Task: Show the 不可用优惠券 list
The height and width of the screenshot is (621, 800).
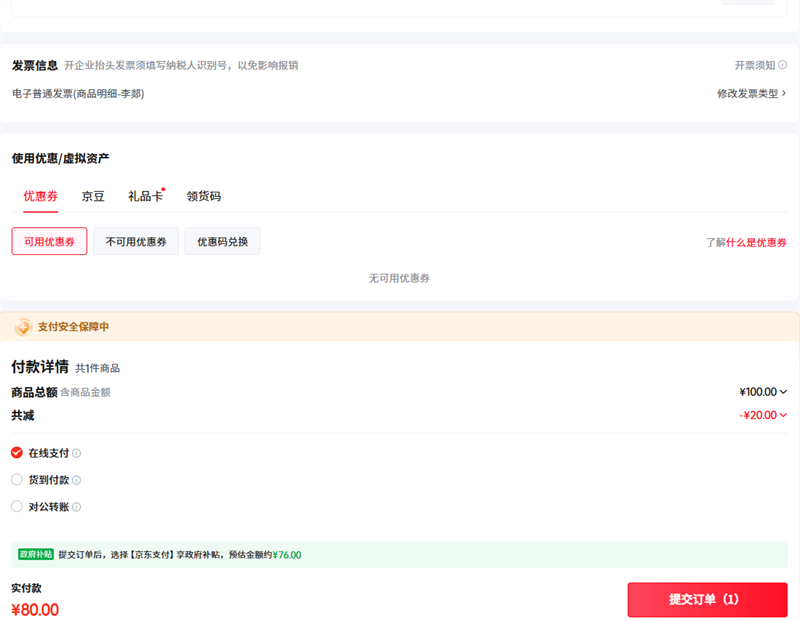Action: pyautogui.click(x=136, y=241)
